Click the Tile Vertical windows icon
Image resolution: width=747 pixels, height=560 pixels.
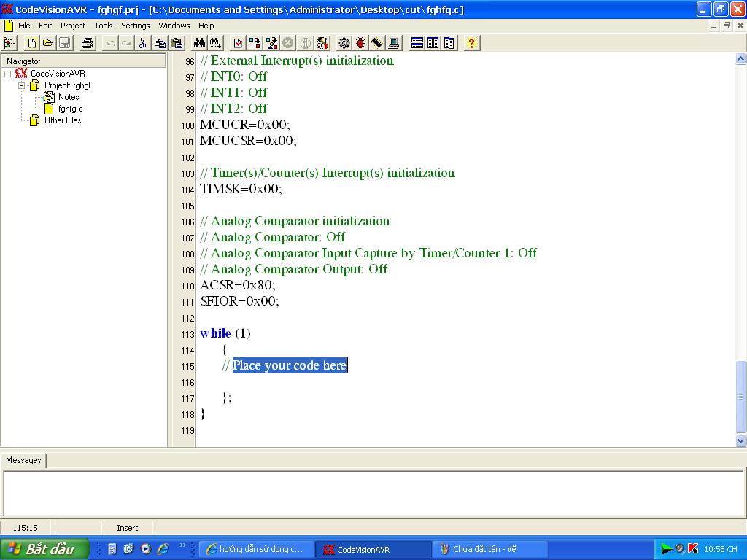(433, 43)
